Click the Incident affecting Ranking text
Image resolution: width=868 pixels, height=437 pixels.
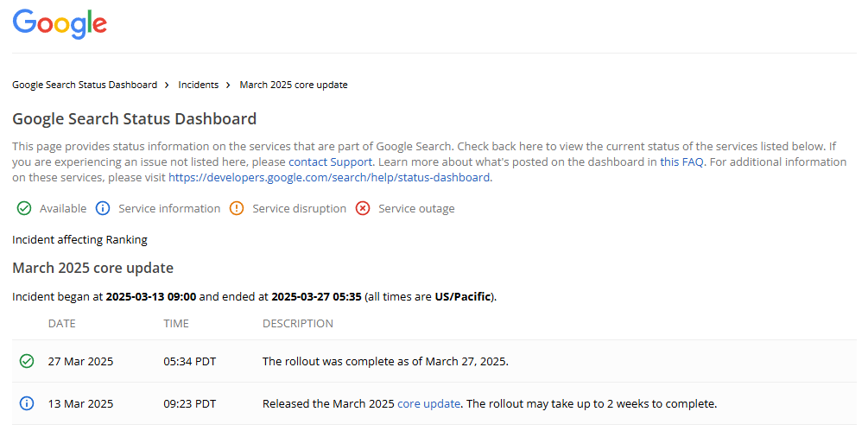[x=79, y=240]
